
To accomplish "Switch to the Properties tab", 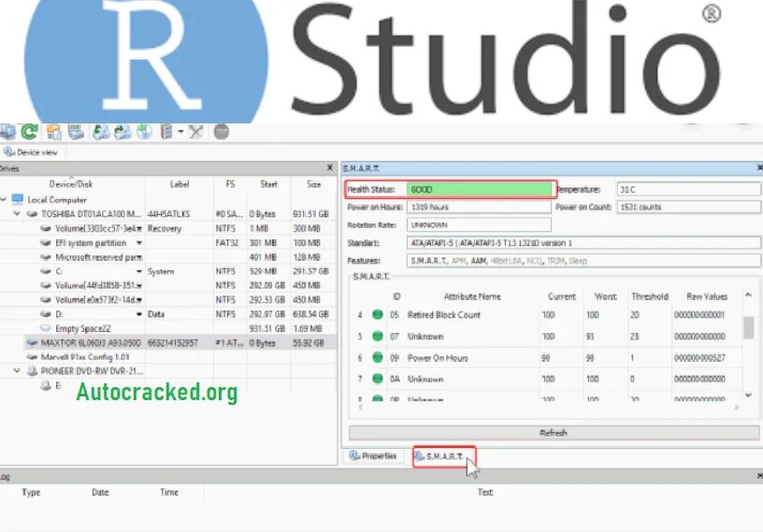I will pos(373,456).
